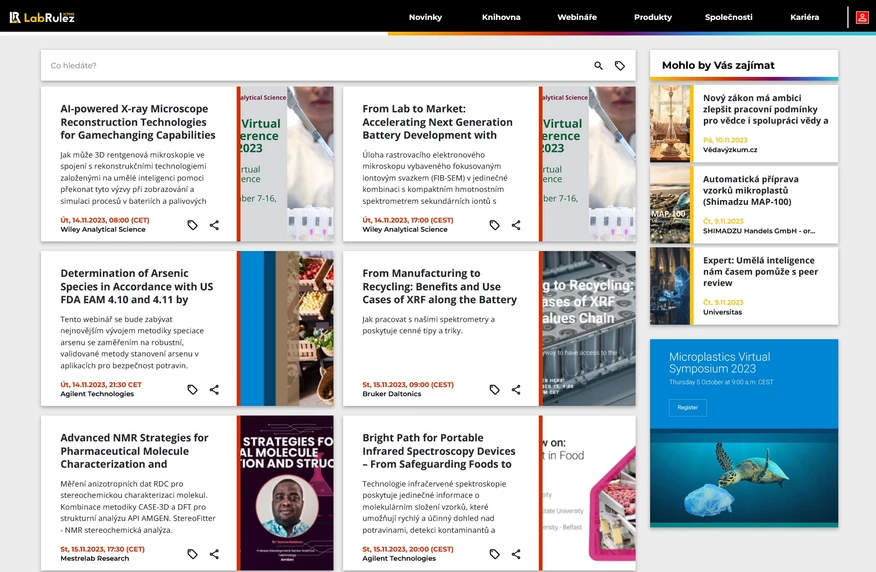Open article 'Expert: Umělá inteligence nám časem'

point(760,271)
